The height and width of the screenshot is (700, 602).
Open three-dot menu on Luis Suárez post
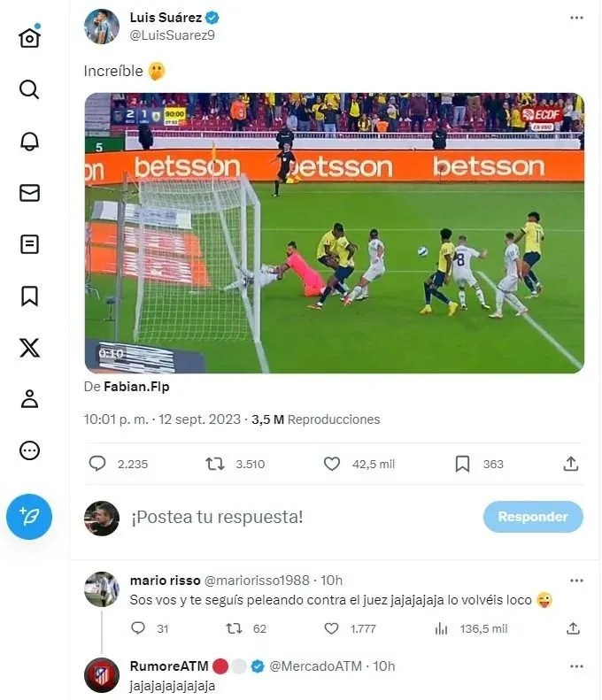click(x=576, y=18)
